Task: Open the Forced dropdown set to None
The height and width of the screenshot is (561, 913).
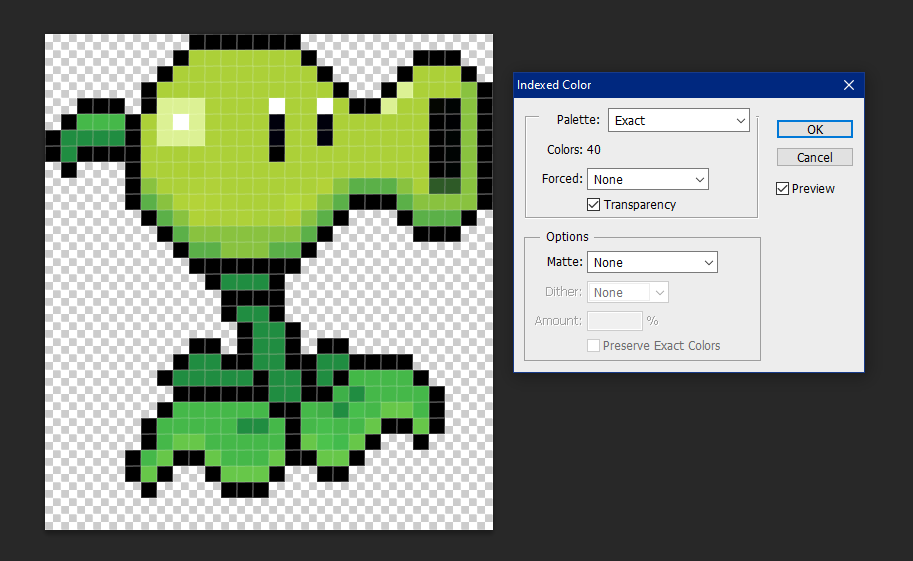Action: [647, 179]
